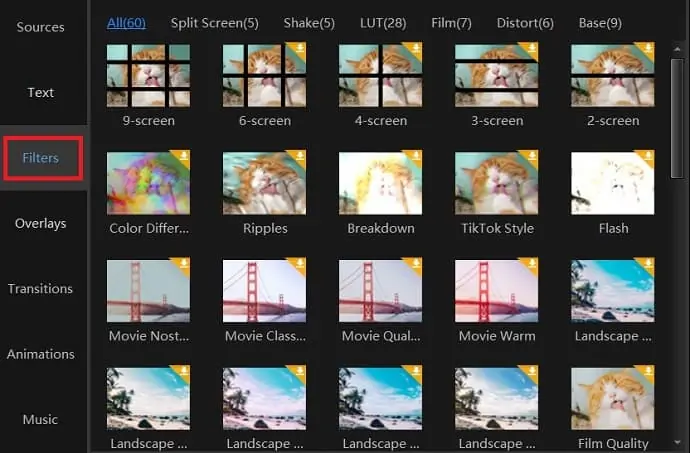Show the Animations panel
This screenshot has height=453, width=690.
(x=40, y=354)
